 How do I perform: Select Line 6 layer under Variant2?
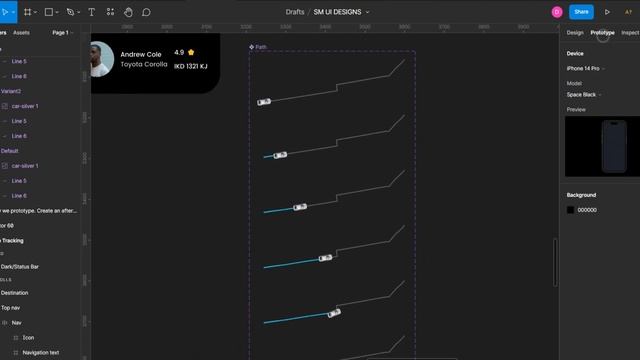pyautogui.click(x=19, y=136)
